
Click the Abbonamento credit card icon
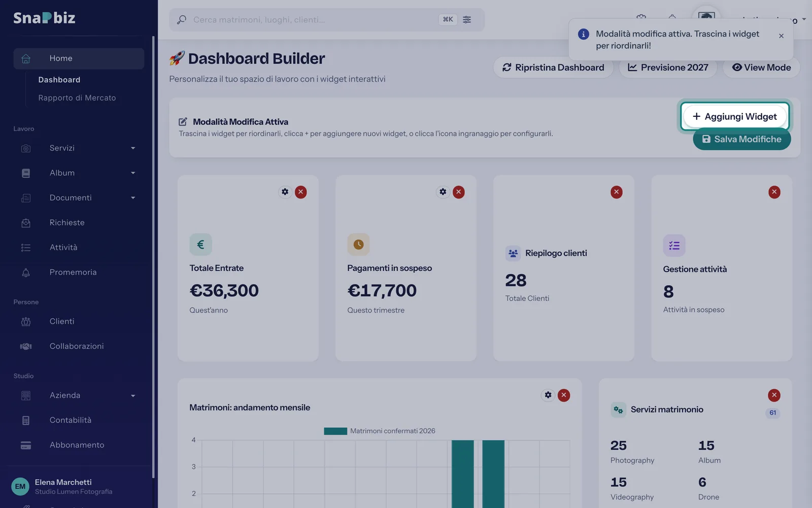pos(26,446)
